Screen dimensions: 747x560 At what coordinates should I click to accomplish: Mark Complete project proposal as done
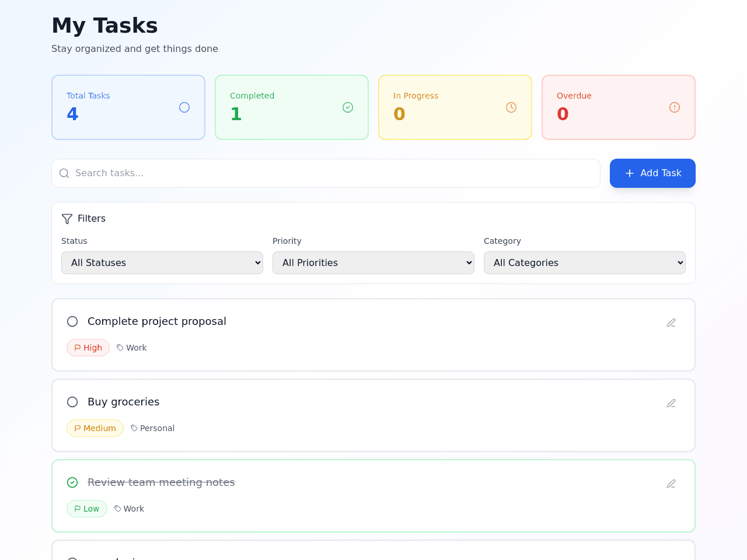coord(72,321)
